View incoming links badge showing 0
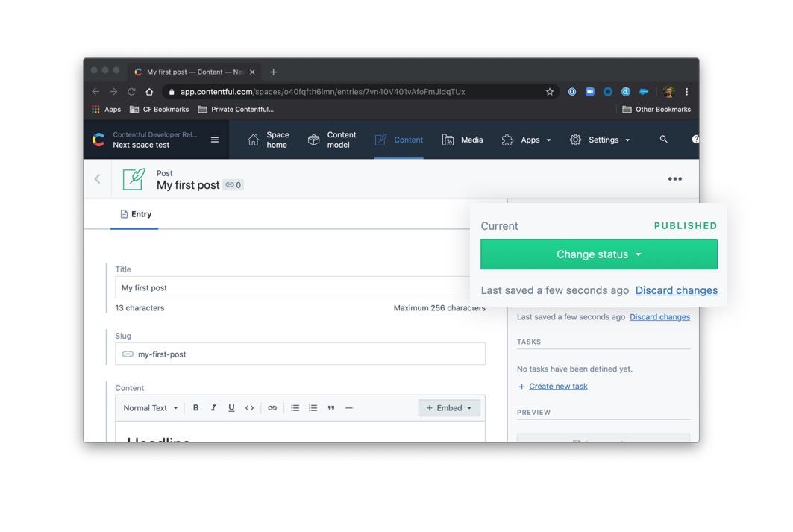 click(233, 185)
